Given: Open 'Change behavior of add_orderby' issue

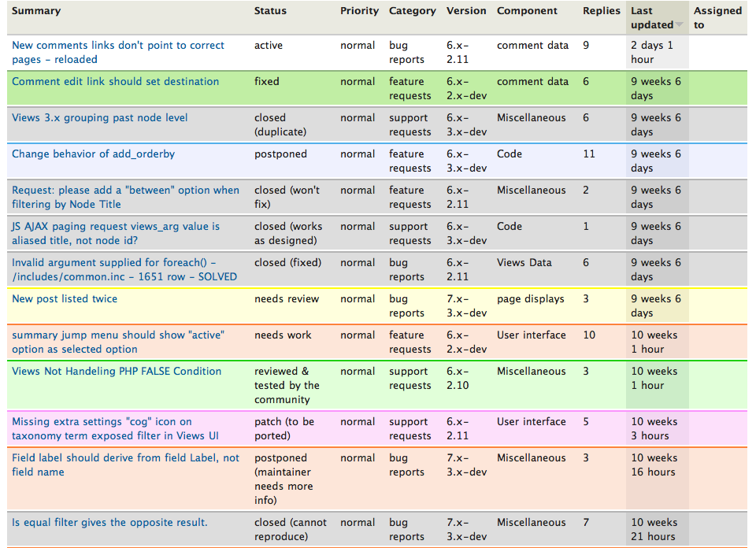Looking at the screenshot, I should tap(93, 154).
